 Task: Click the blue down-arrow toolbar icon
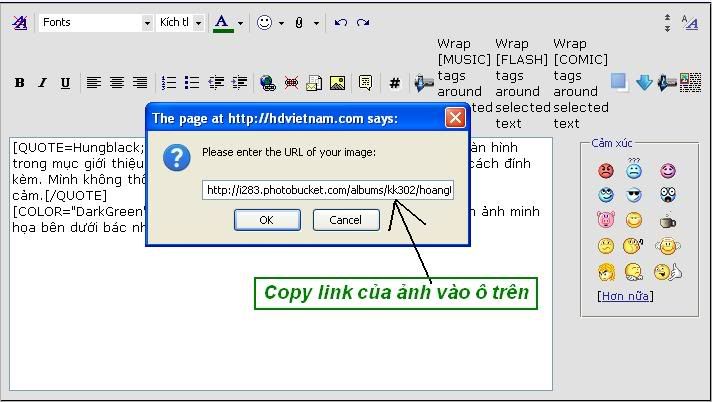pos(644,83)
